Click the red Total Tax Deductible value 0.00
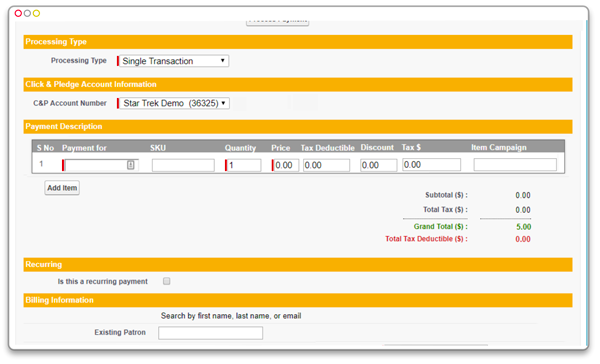 point(523,239)
